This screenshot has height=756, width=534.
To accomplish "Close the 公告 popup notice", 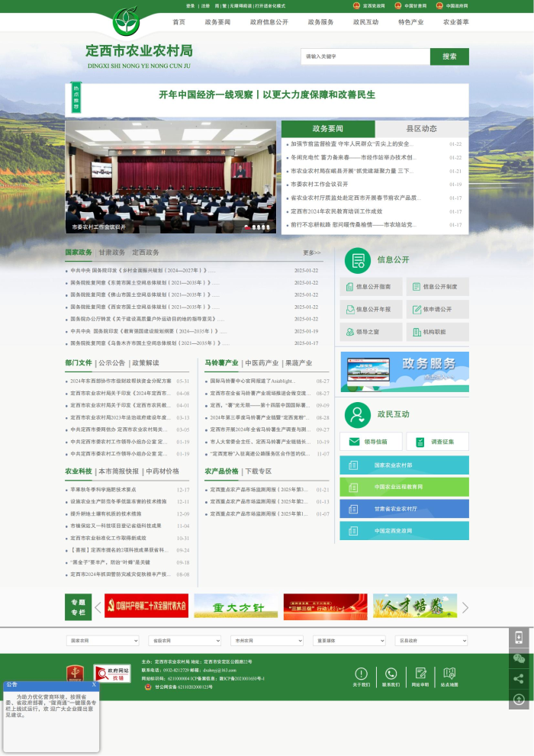I will point(94,684).
